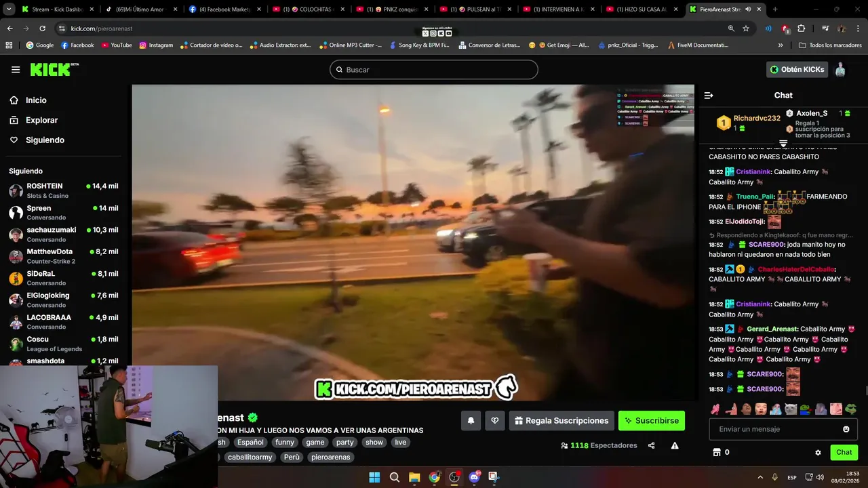Expand hidden bookmarks chevron
The height and width of the screenshot is (488, 868).
point(781,45)
